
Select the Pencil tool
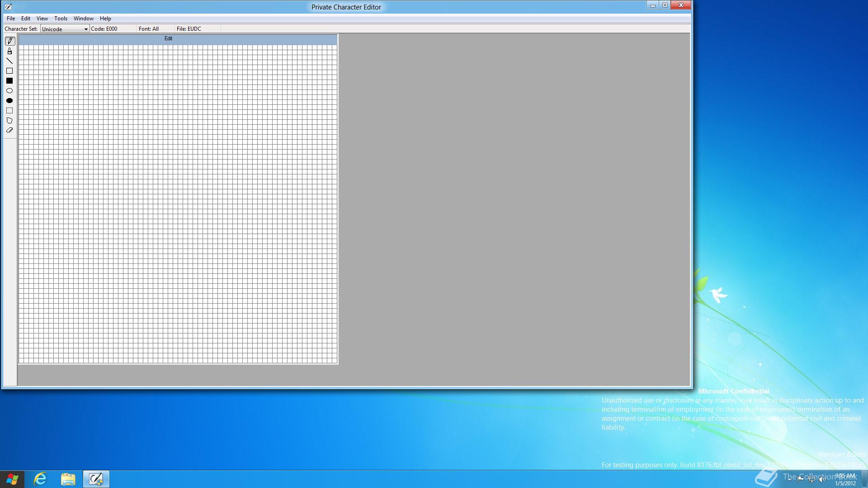tap(9, 41)
